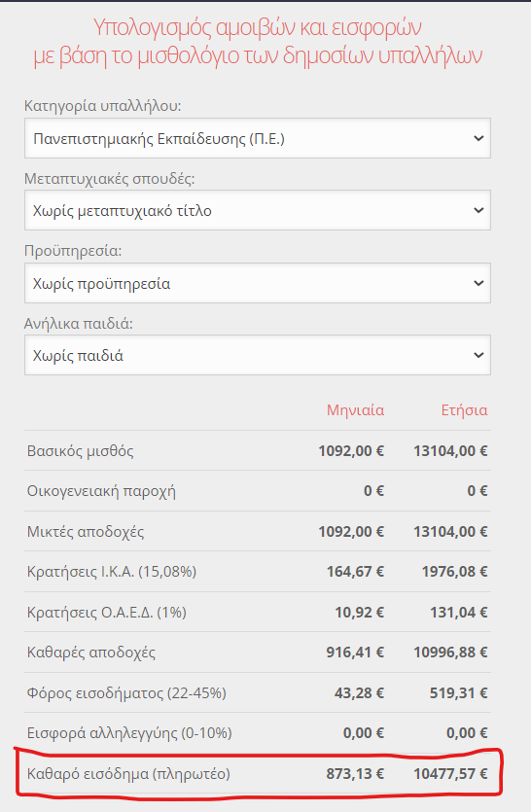Image resolution: width=531 pixels, height=812 pixels.
Task: Click the red page title heading
Action: (258, 42)
